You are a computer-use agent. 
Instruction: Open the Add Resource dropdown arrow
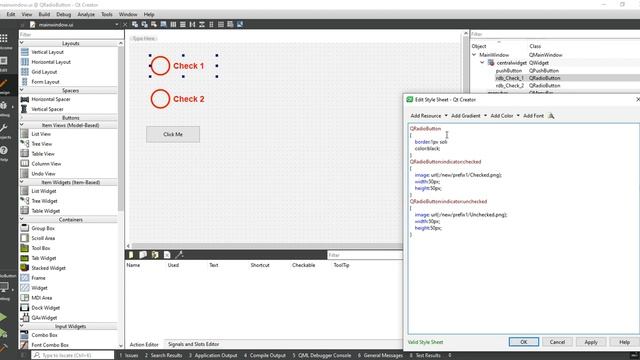click(446, 116)
